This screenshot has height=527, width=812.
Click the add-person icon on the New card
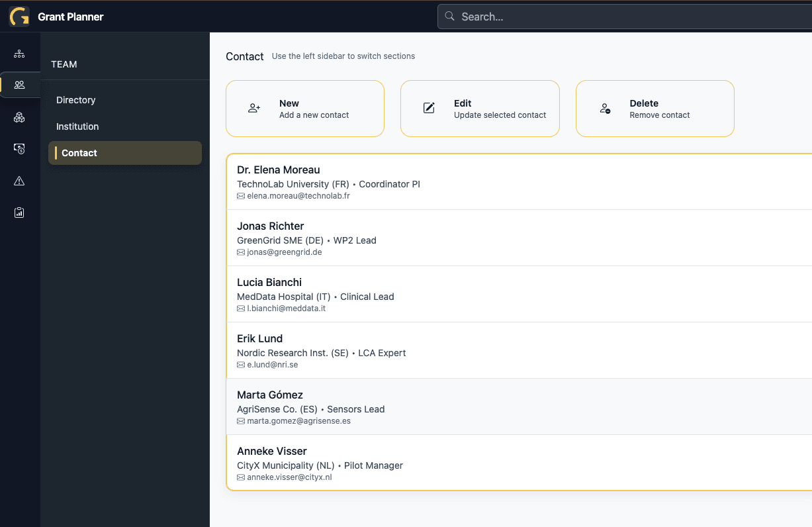(x=254, y=108)
